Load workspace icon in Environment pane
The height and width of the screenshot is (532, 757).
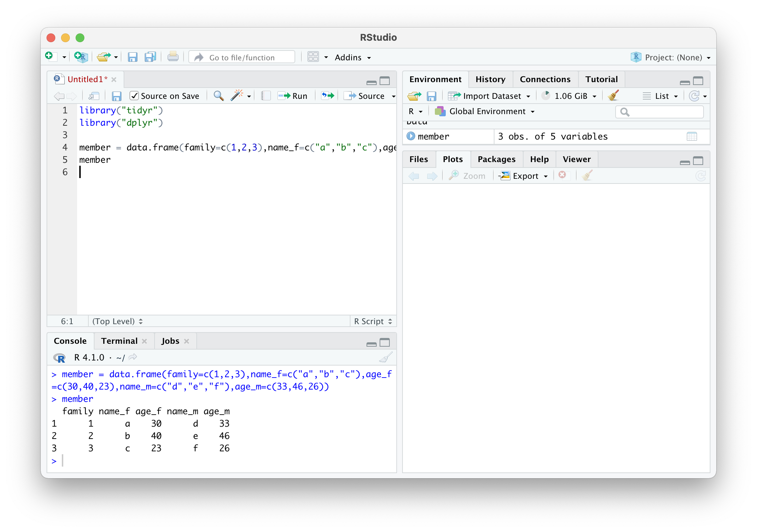point(414,96)
